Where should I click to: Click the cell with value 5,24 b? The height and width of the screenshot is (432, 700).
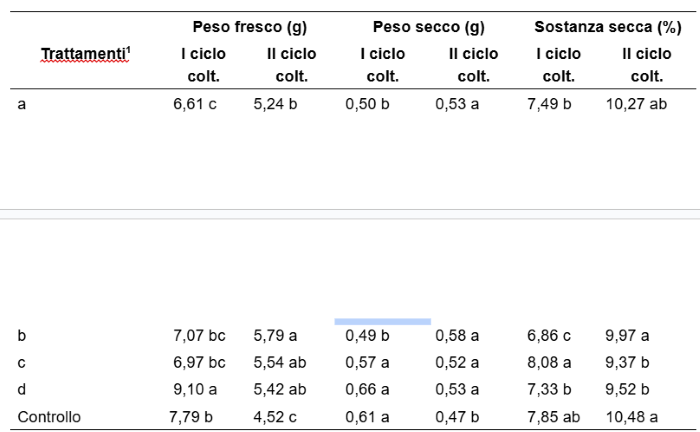[276, 104]
